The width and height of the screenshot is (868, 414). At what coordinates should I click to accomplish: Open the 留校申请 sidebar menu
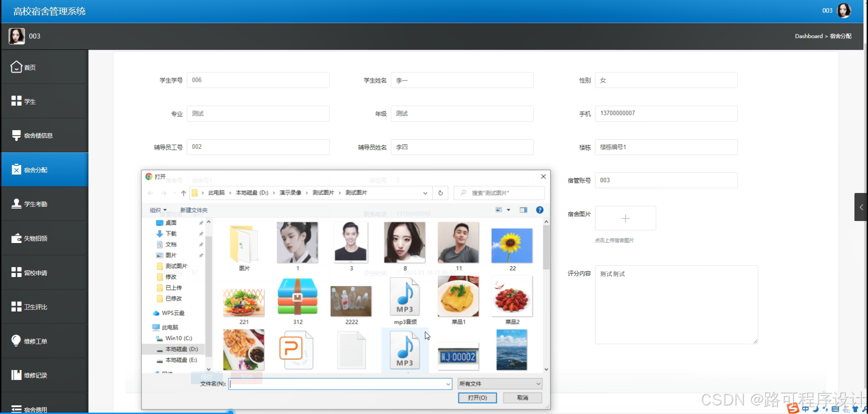[45, 273]
